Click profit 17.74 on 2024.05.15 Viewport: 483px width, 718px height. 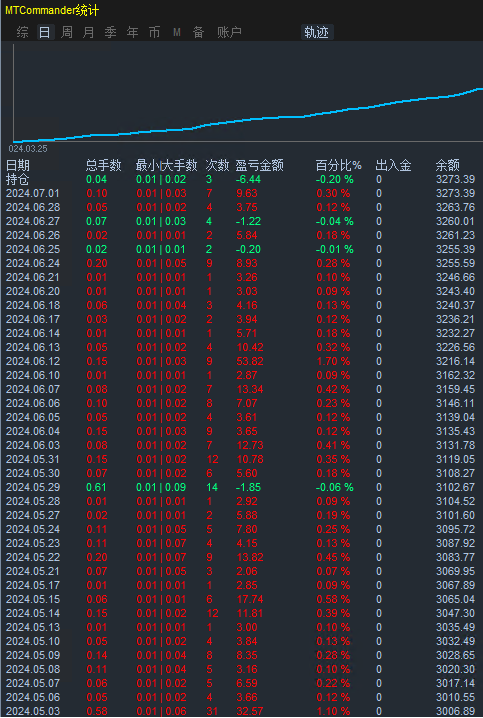click(x=250, y=599)
